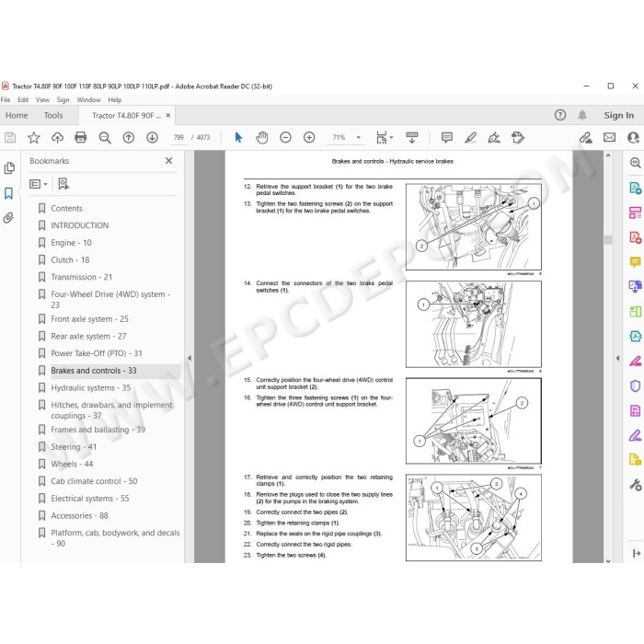Collapse the left navigation pane
644x644 pixels.
[190, 358]
